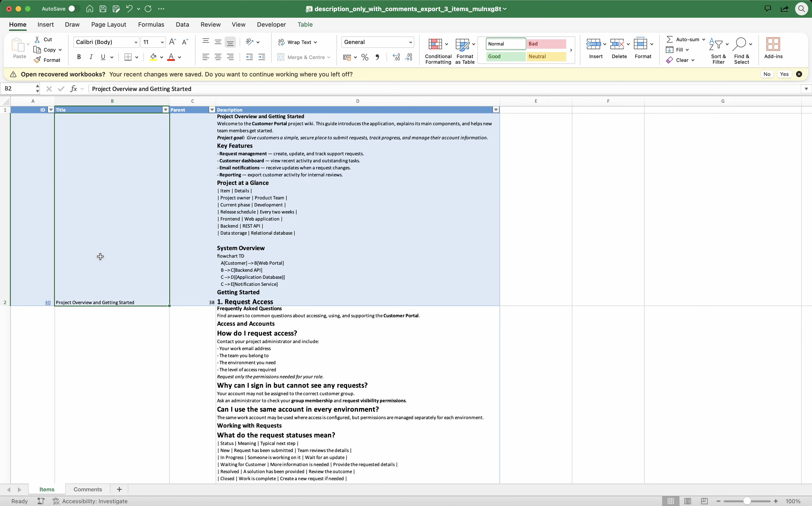812x506 pixels.
Task: Click the Undo arrow icon
Action: pyautogui.click(x=129, y=9)
